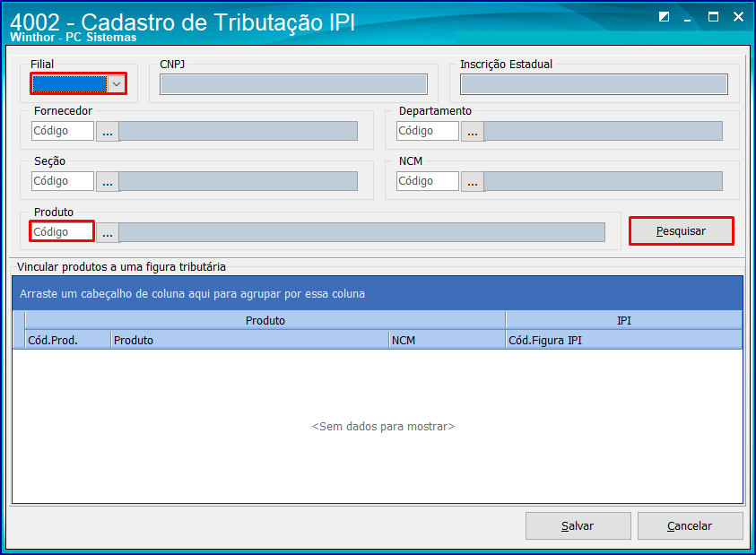Focus the Departamento Código input

click(428, 131)
